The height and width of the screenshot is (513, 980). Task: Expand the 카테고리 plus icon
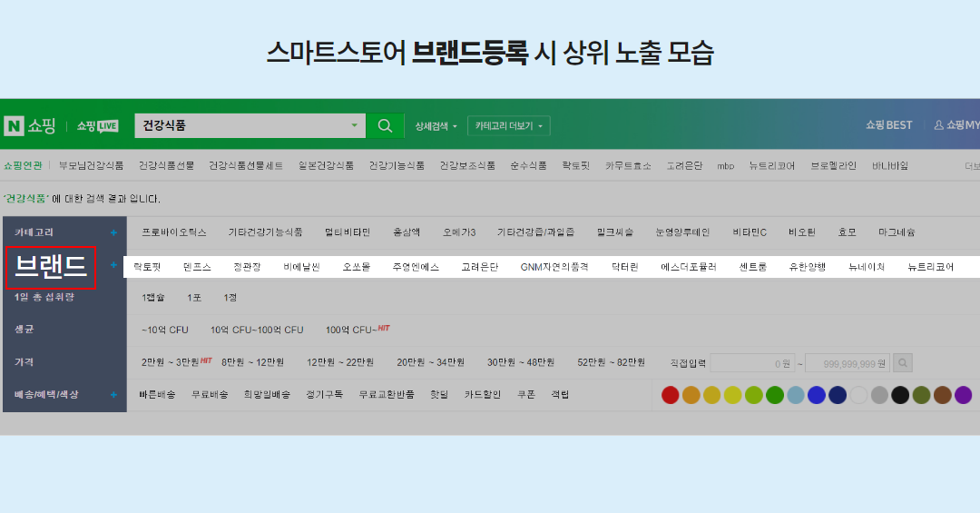pos(113,232)
